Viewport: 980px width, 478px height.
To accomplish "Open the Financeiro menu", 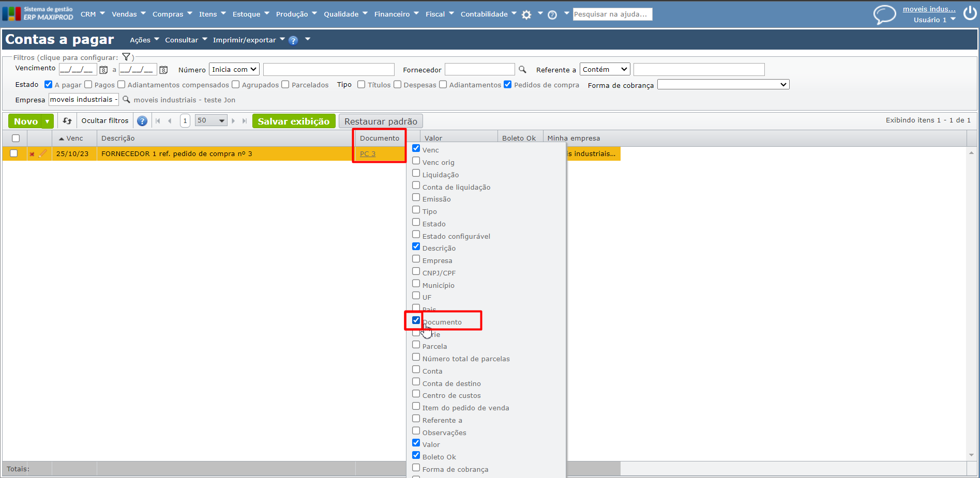I will (x=396, y=14).
